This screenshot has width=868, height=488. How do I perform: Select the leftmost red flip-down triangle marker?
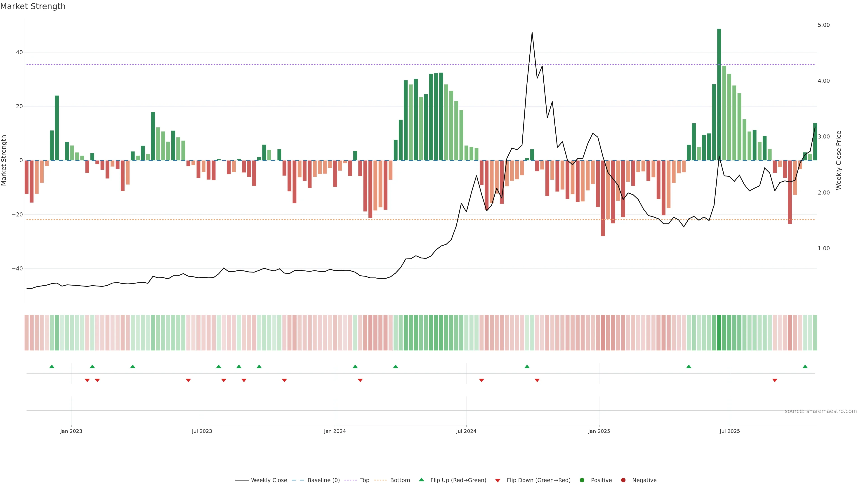point(87,380)
